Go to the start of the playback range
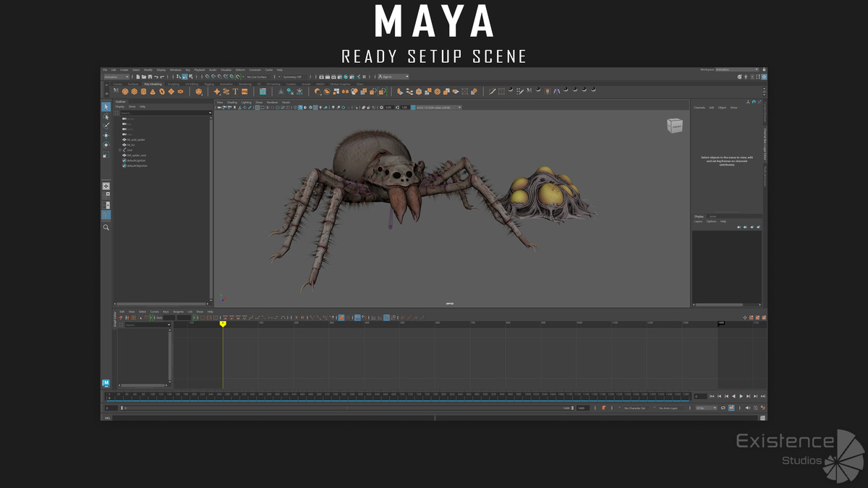The image size is (868, 488). coord(712,396)
